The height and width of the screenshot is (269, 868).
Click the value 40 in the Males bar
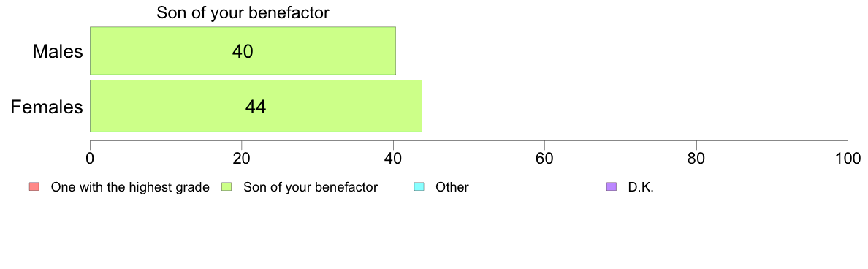[x=243, y=51]
